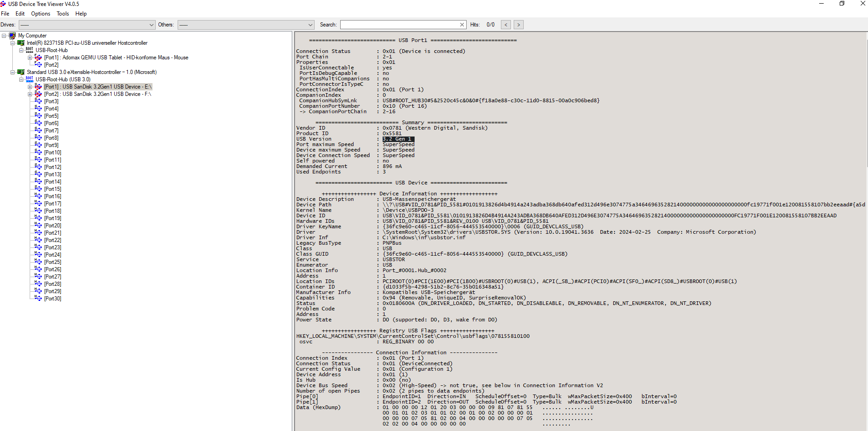This screenshot has height=431, width=868.
Task: Click the USB port icon for [Port11]
Action: point(38,160)
